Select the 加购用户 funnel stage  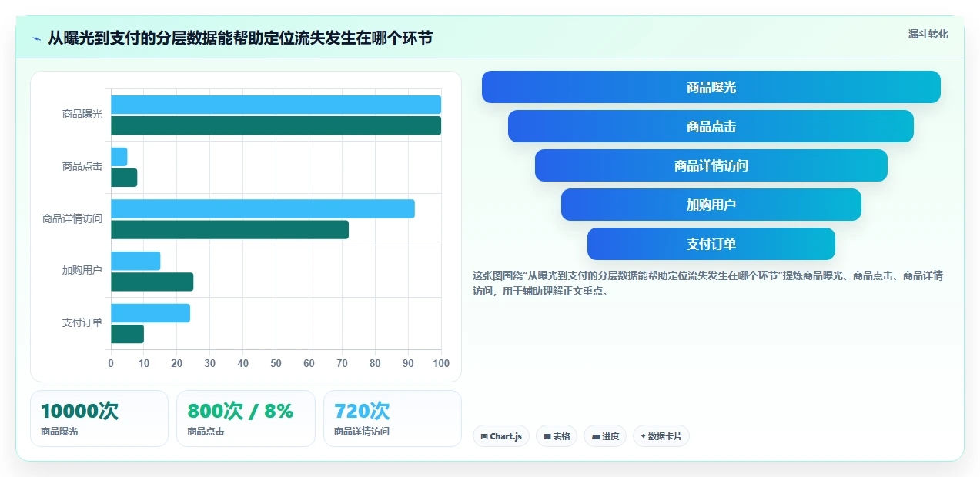pos(711,205)
